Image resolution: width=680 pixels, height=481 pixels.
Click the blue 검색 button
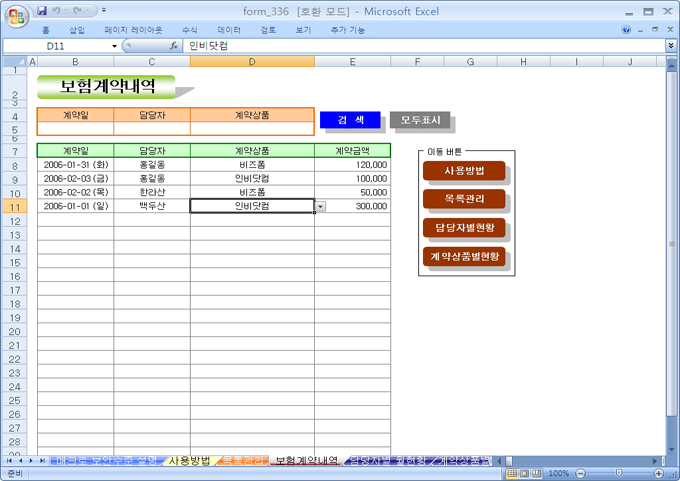pos(350,120)
